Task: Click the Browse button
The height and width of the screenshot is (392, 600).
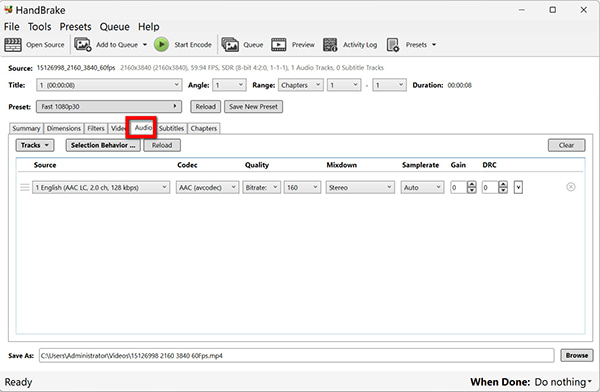Action: 577,355
